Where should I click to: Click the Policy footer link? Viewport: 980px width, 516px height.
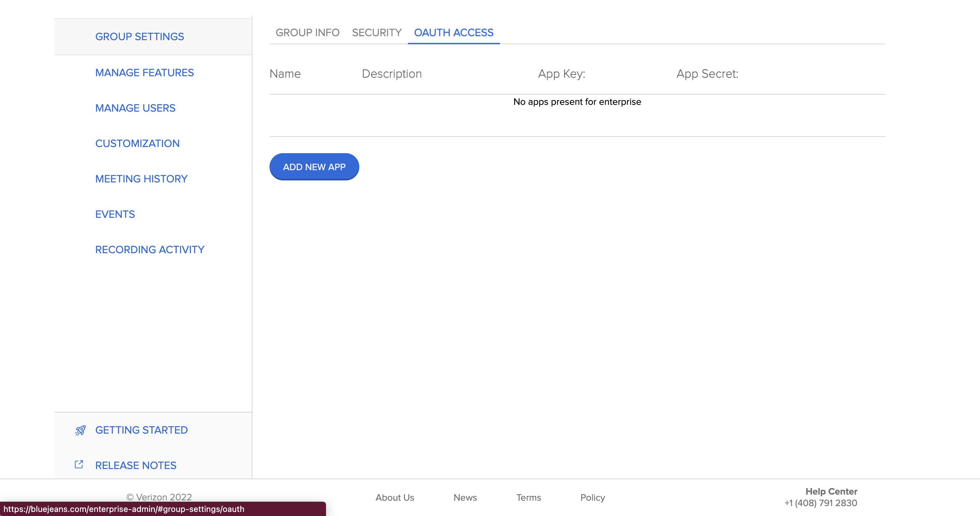click(592, 497)
